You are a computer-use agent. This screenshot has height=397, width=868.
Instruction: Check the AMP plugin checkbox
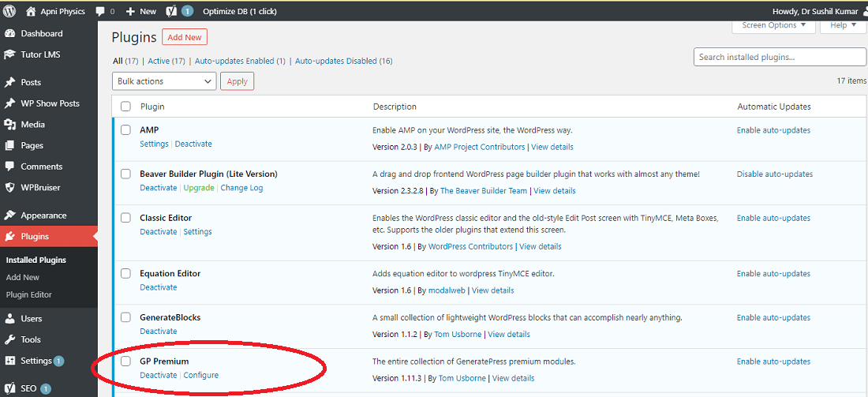[x=125, y=130]
